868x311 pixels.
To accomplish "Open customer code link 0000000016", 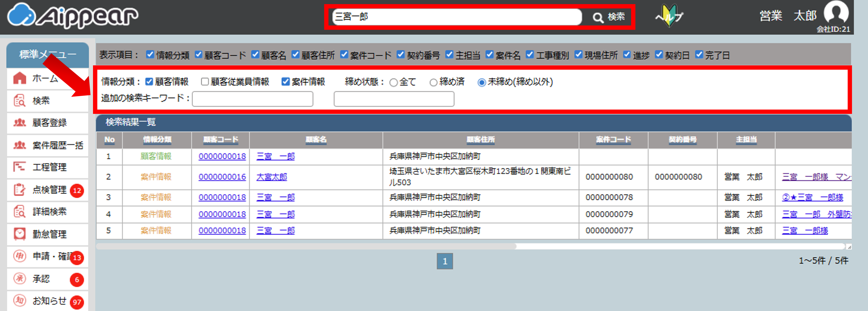I will [x=222, y=177].
